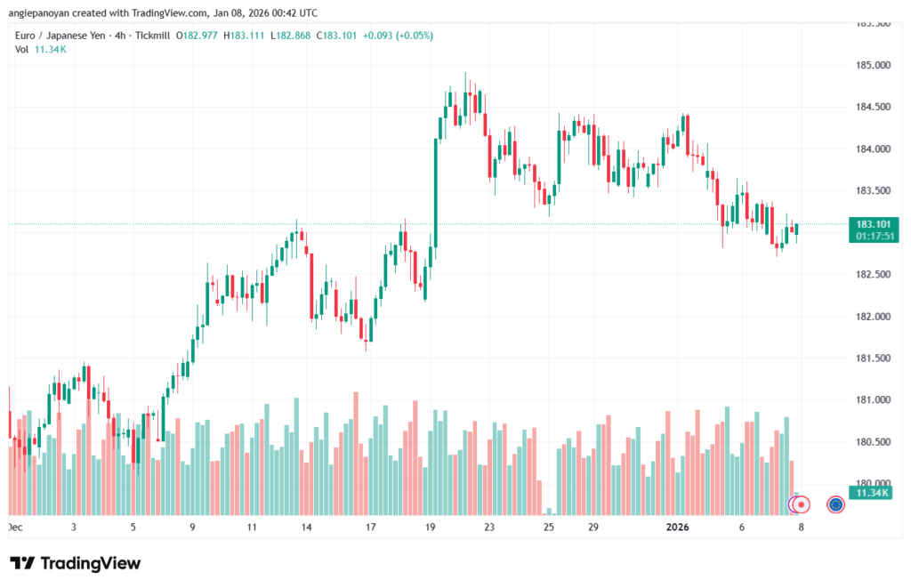Click the 182.000 price scale label

[871, 317]
